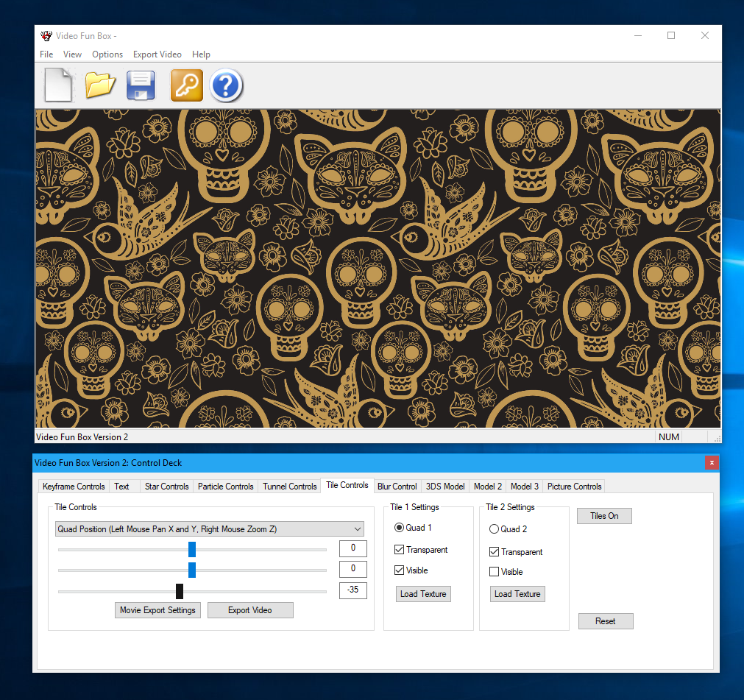Click the second slider value field showing 0

coord(353,568)
